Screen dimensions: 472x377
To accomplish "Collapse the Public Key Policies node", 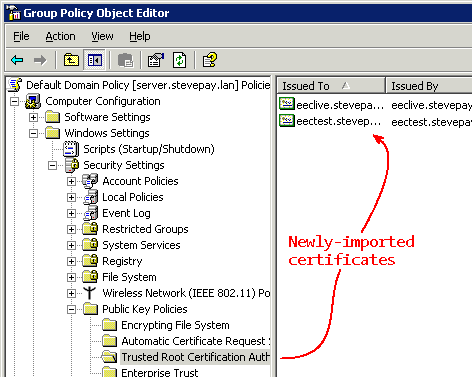I will [71, 309].
